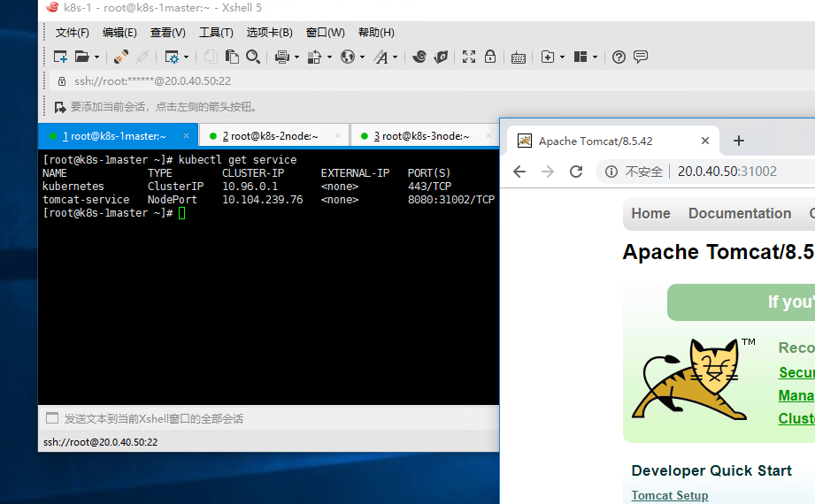
Task: Open the 帮助(H) menu
Action: pos(376,33)
